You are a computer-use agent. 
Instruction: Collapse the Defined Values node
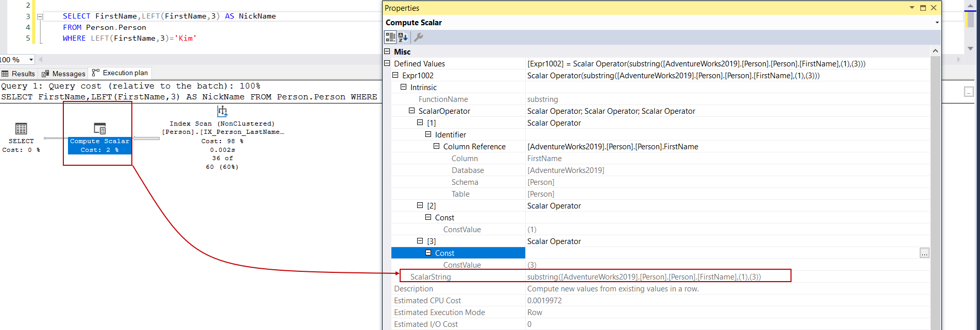point(387,63)
